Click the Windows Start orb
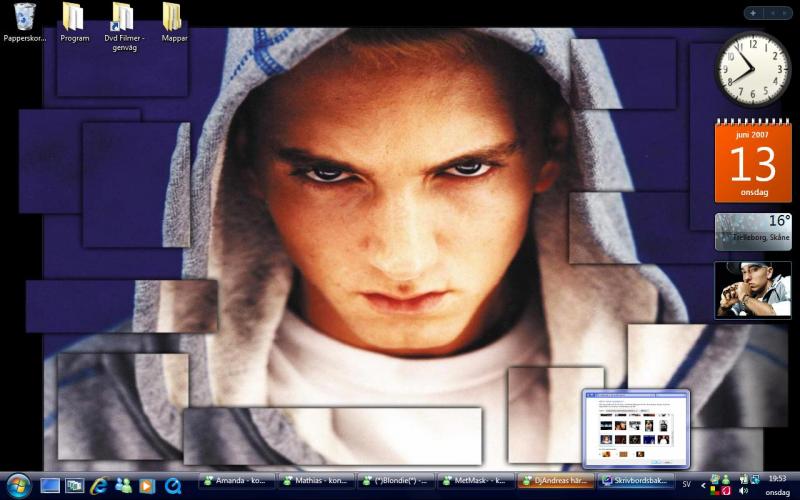This screenshot has width=800, height=500. tap(18, 485)
